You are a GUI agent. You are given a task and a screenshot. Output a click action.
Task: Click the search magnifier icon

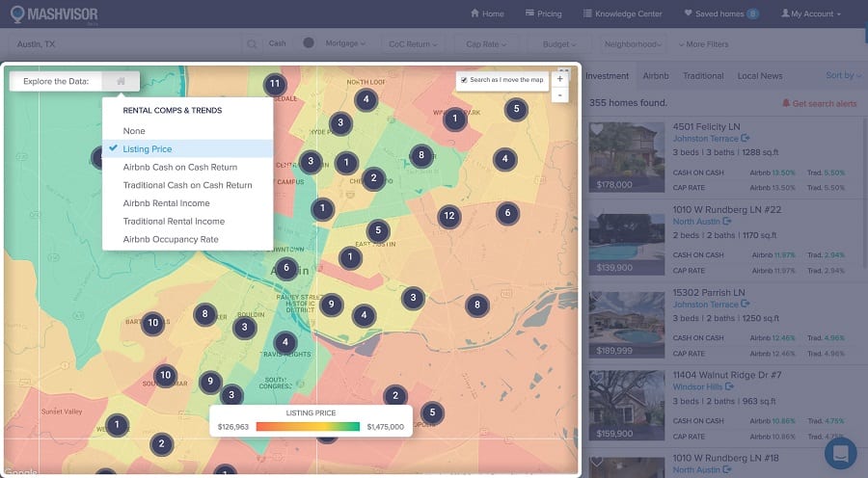point(252,43)
